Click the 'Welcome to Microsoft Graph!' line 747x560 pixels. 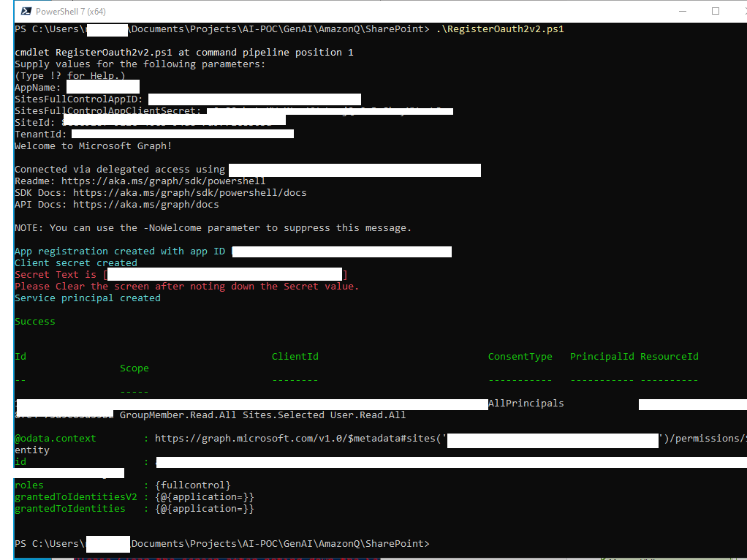tap(94, 145)
